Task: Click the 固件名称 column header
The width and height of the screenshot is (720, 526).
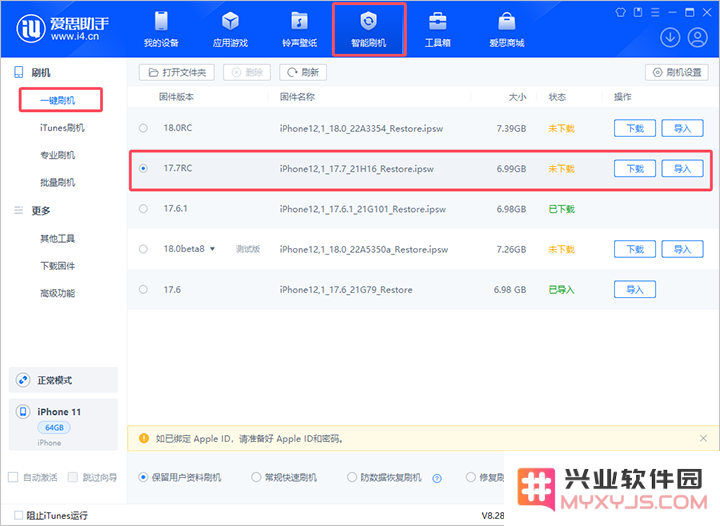Action: point(297,97)
